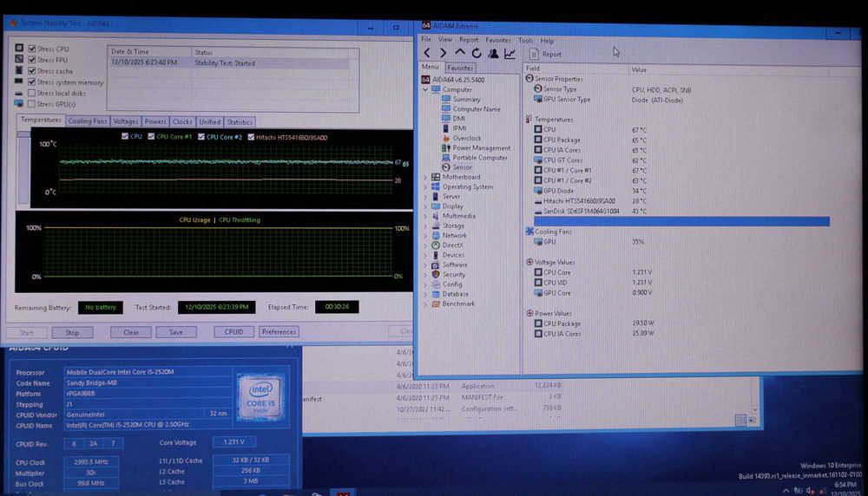Open CPUID panel button

tap(233, 332)
